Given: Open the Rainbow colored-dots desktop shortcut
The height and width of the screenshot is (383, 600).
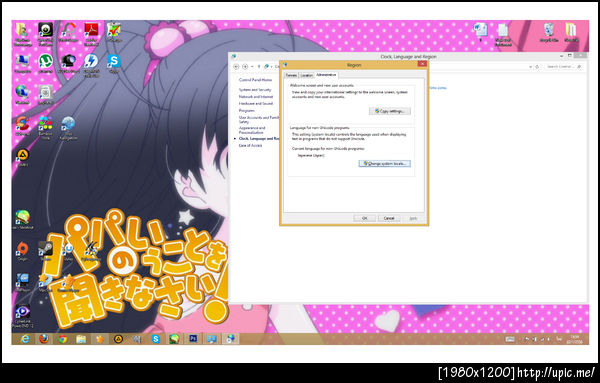Looking at the screenshot, I should pyautogui.click(x=46, y=128).
